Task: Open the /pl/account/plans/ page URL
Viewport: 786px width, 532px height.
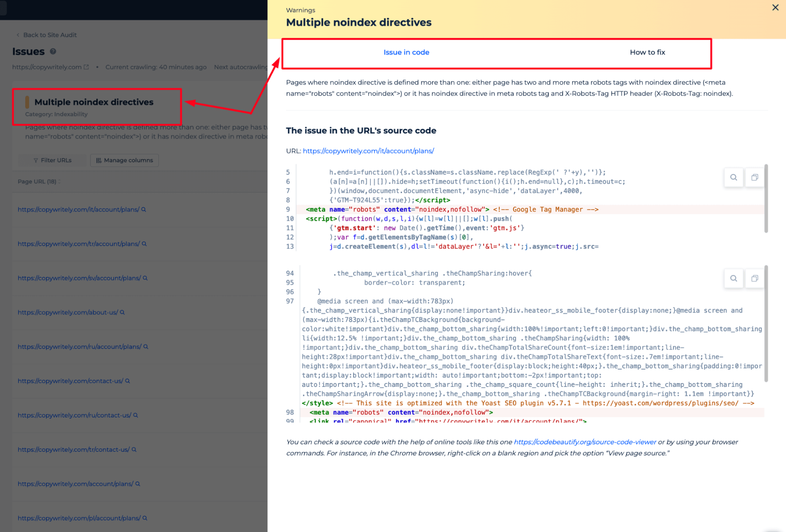Action: [x=79, y=518]
